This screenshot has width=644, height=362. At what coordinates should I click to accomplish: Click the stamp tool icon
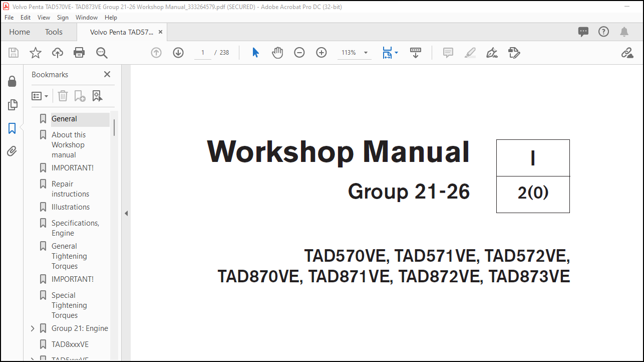point(514,53)
